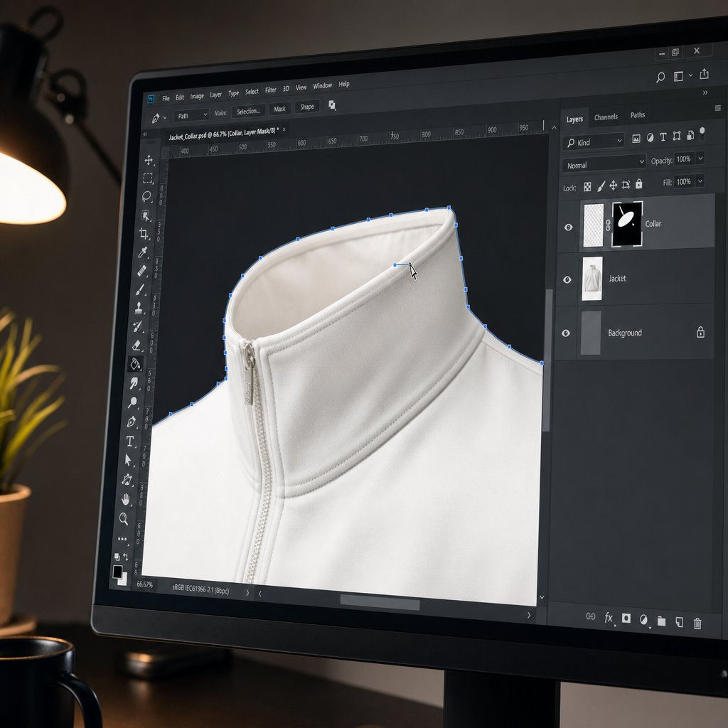Hide the Jacket layer
Viewport: 728px width, 728px height.
(567, 280)
